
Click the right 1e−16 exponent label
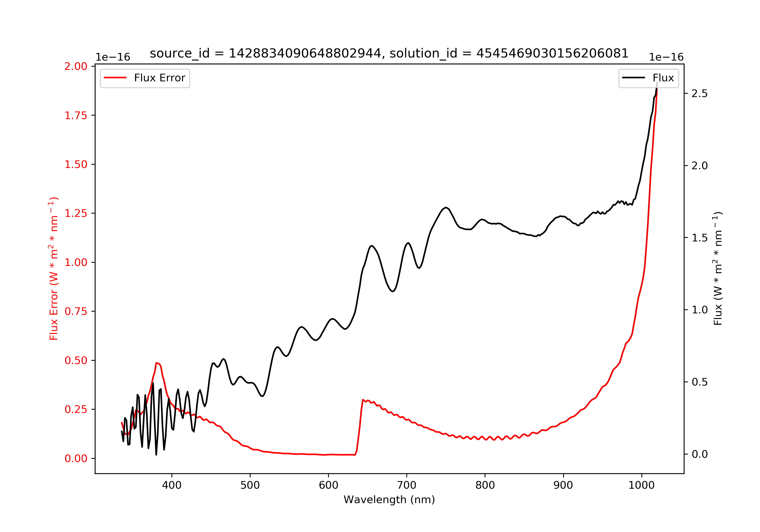pos(666,57)
